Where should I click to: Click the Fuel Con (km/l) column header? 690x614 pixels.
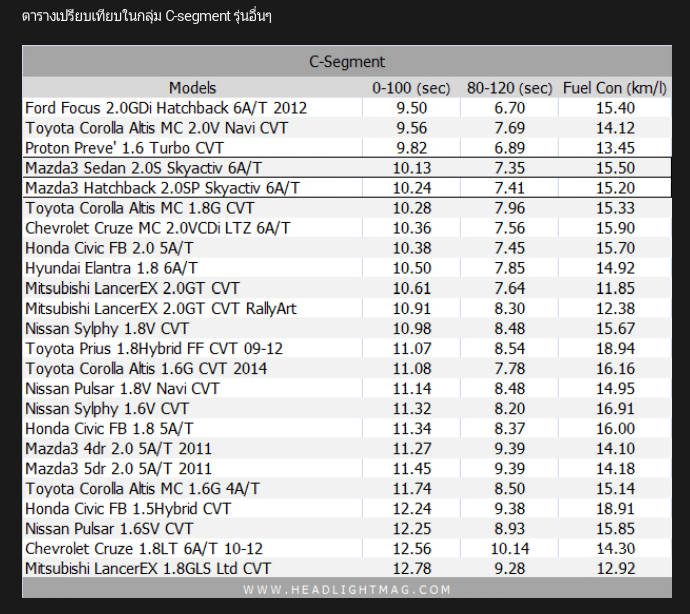(615, 88)
